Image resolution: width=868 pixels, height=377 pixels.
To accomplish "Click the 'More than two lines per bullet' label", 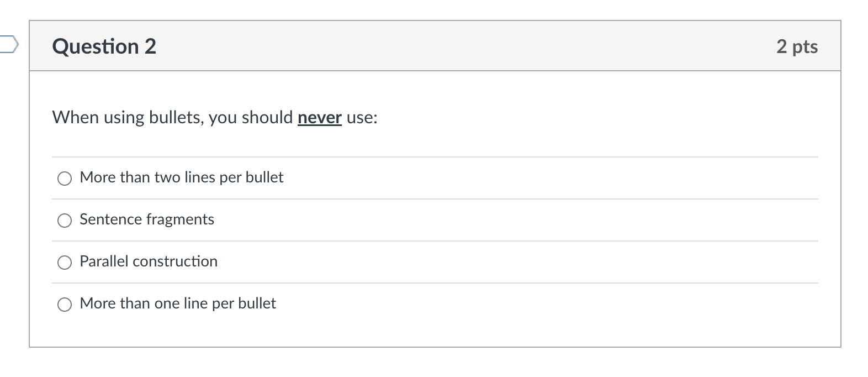I will [x=181, y=177].
